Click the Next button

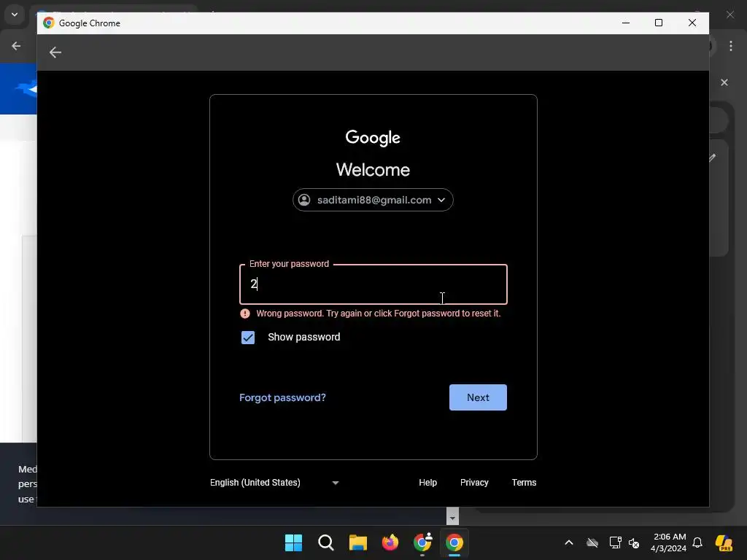click(478, 397)
